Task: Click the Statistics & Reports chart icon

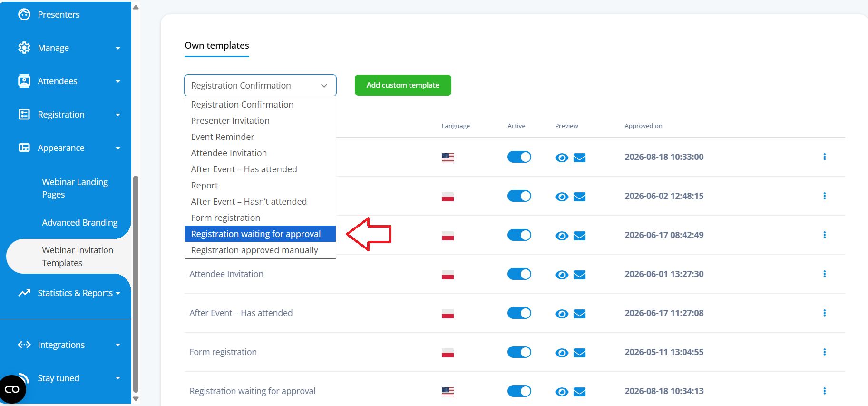Action: pos(24,293)
